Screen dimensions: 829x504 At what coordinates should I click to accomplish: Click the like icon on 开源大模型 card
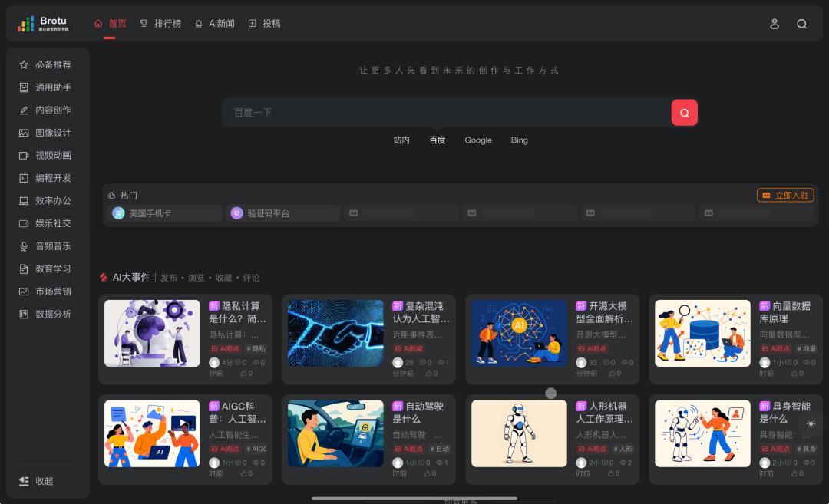[x=612, y=374]
